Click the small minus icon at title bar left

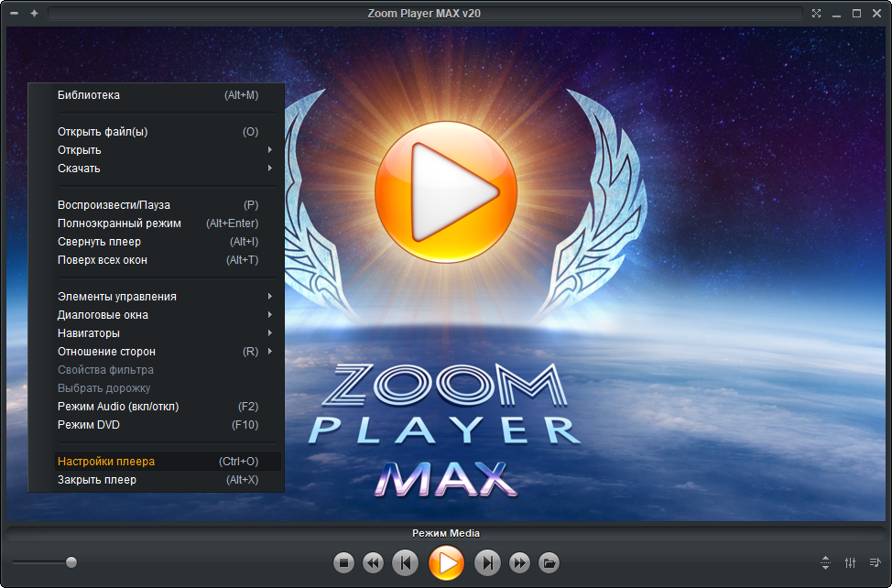click(15, 13)
